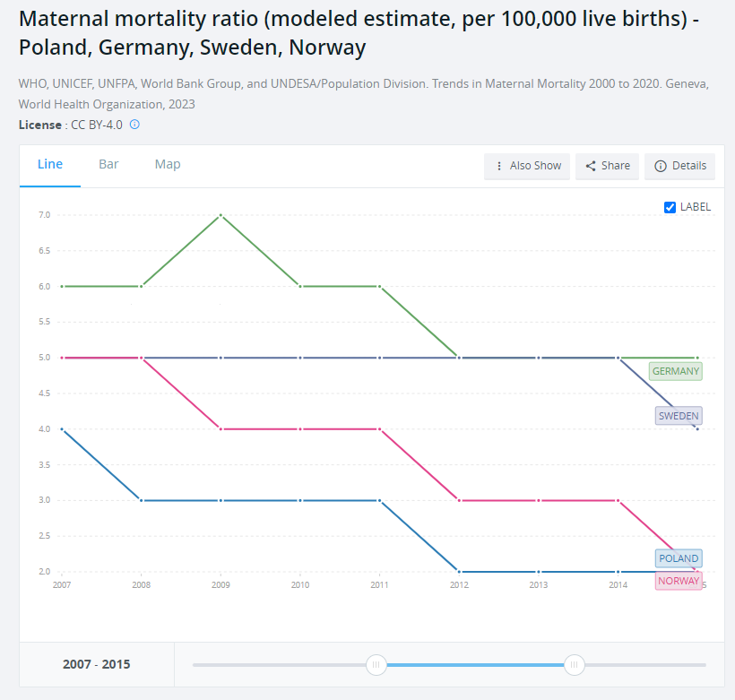Click the SWEDEN series label

[679, 416]
